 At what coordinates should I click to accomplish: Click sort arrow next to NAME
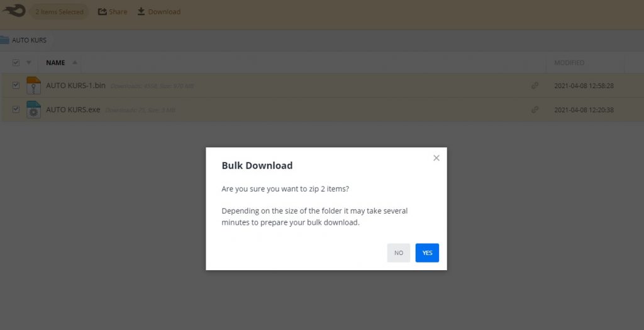click(75, 63)
